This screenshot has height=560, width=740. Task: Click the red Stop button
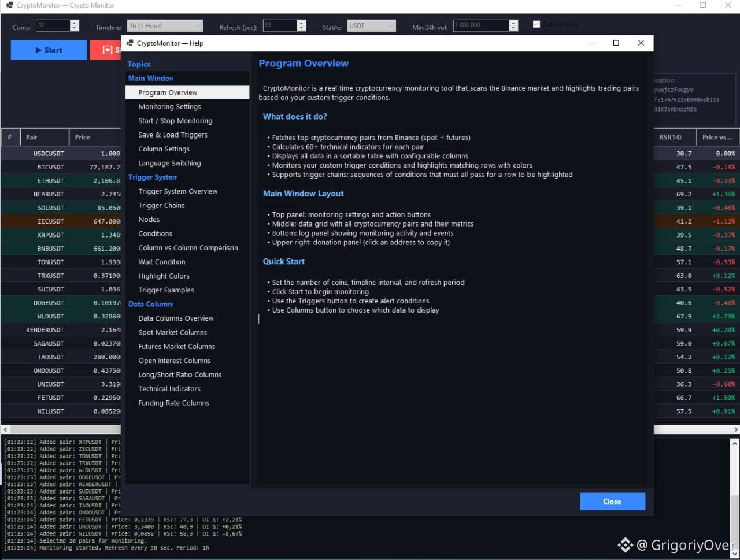coord(106,50)
